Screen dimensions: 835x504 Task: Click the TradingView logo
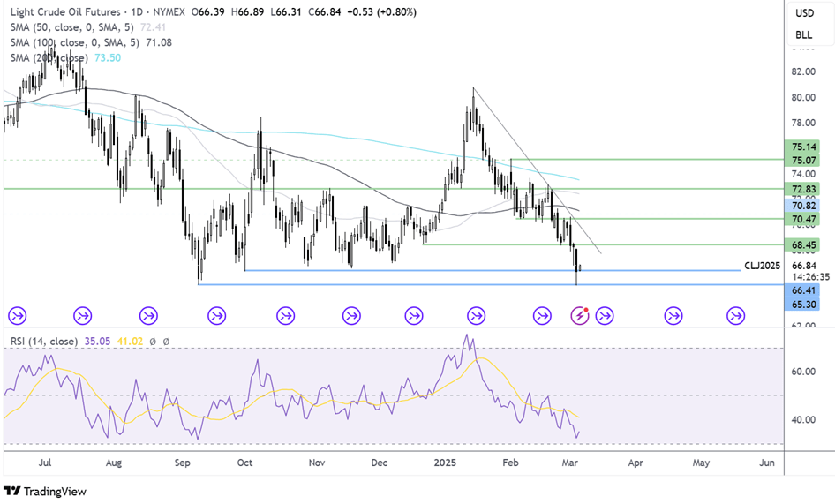coord(45,492)
